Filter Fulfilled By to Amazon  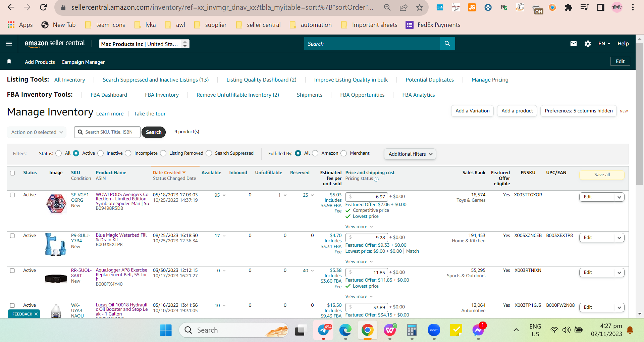click(x=315, y=153)
